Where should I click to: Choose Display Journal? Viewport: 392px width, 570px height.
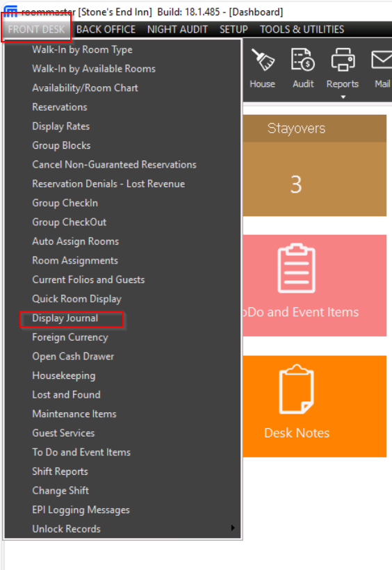65,318
